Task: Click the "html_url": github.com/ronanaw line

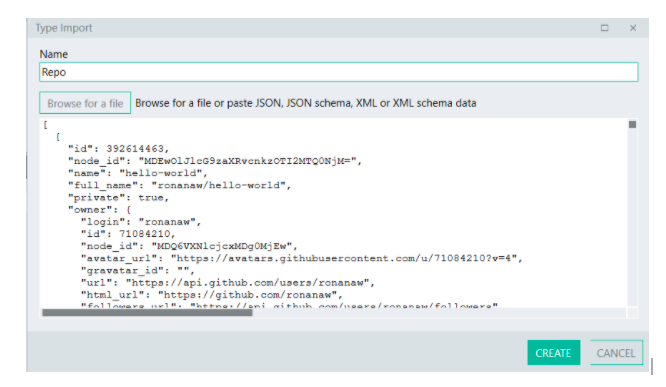Action: 212,295
